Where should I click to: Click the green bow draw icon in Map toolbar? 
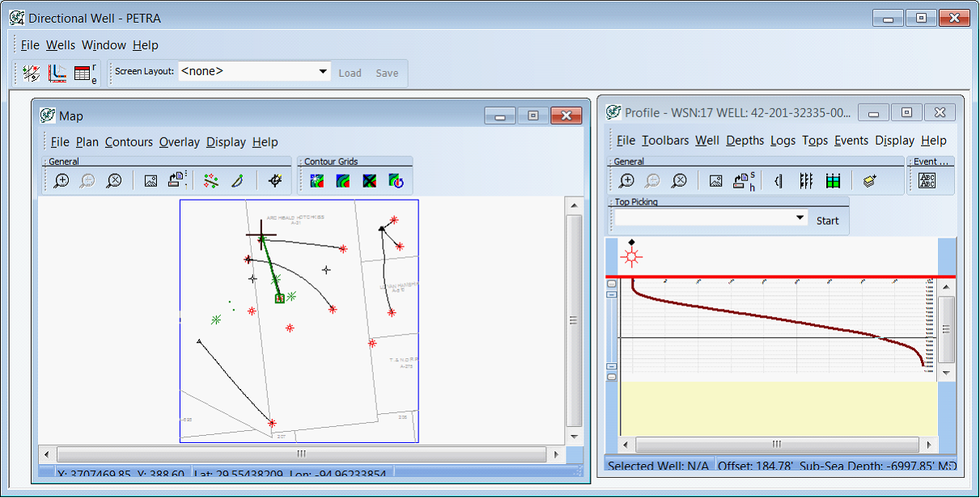coord(237,181)
